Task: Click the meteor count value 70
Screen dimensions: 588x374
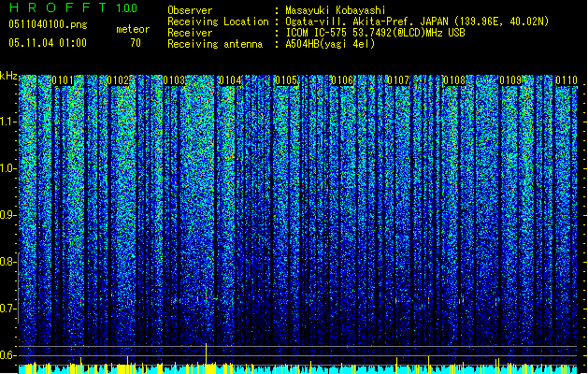Action: 136,43
